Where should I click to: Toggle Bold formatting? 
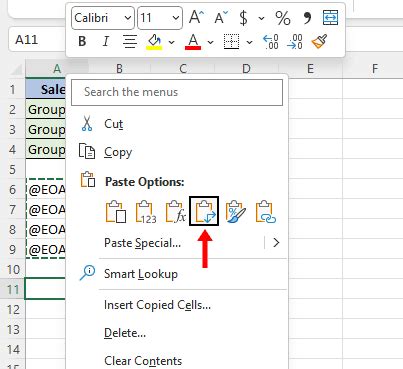click(x=82, y=42)
